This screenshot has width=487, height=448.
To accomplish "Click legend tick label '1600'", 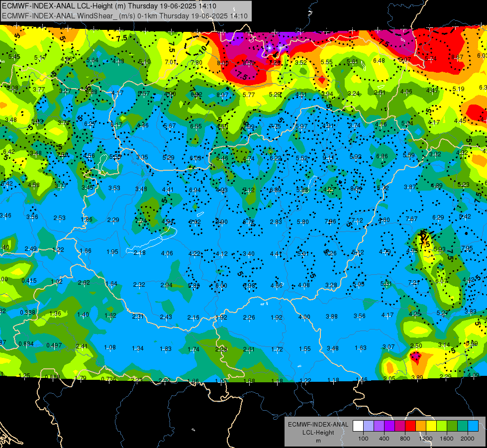I will [x=447, y=439].
